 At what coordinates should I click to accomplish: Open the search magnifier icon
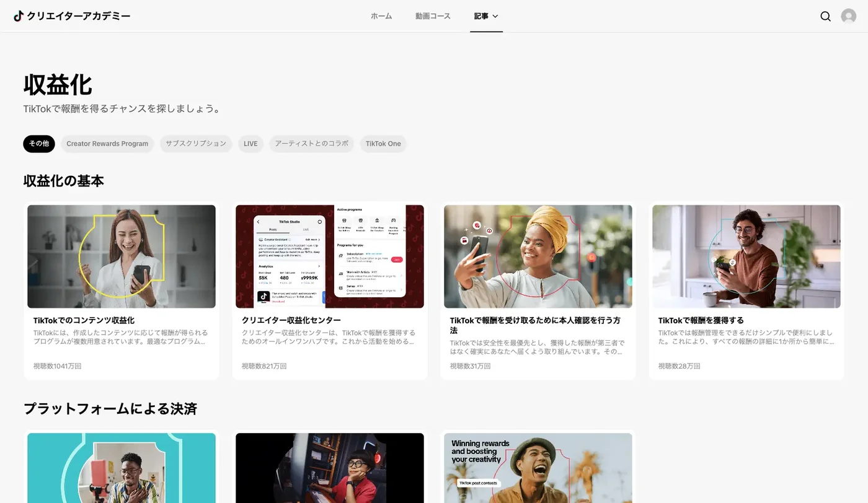[825, 17]
